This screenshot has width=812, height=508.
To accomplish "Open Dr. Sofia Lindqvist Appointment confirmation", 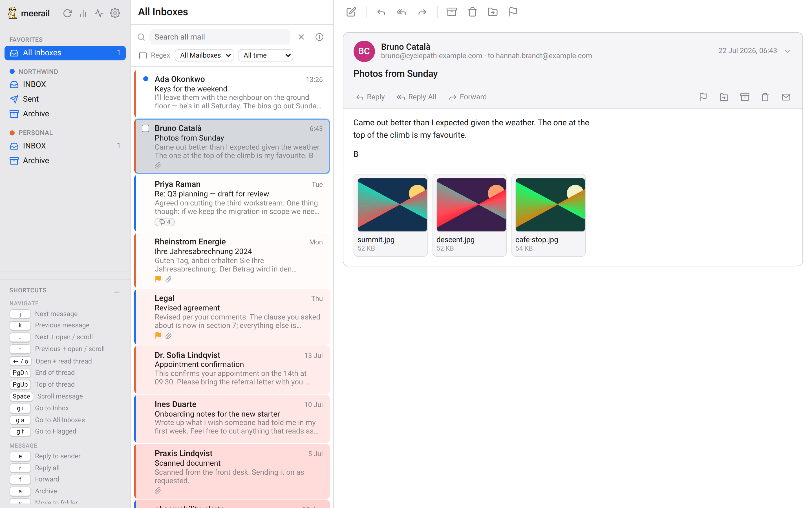I will (232, 369).
